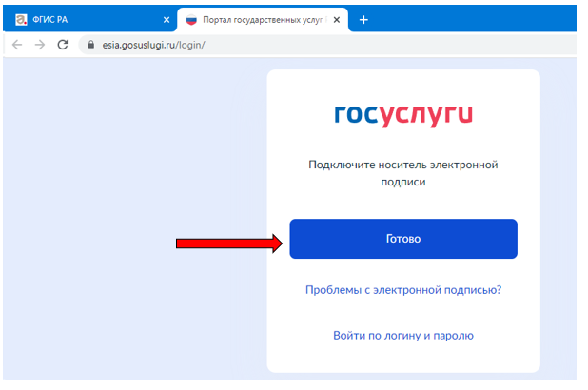Go back to previous page
Viewport: 588px width, 390px height.
tap(17, 45)
